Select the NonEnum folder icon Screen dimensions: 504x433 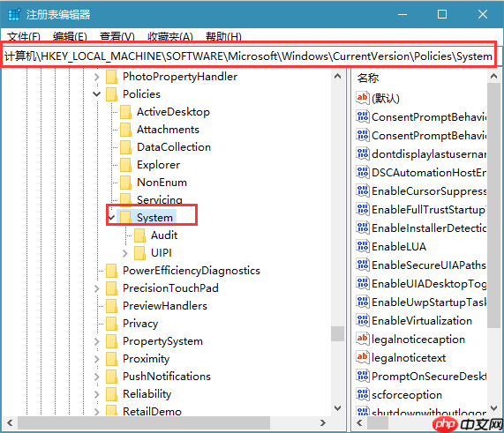125,183
